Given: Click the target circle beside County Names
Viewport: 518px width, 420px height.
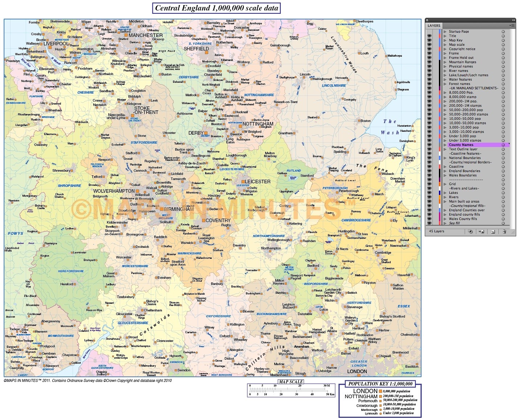Looking at the screenshot, I should click(x=503, y=144).
